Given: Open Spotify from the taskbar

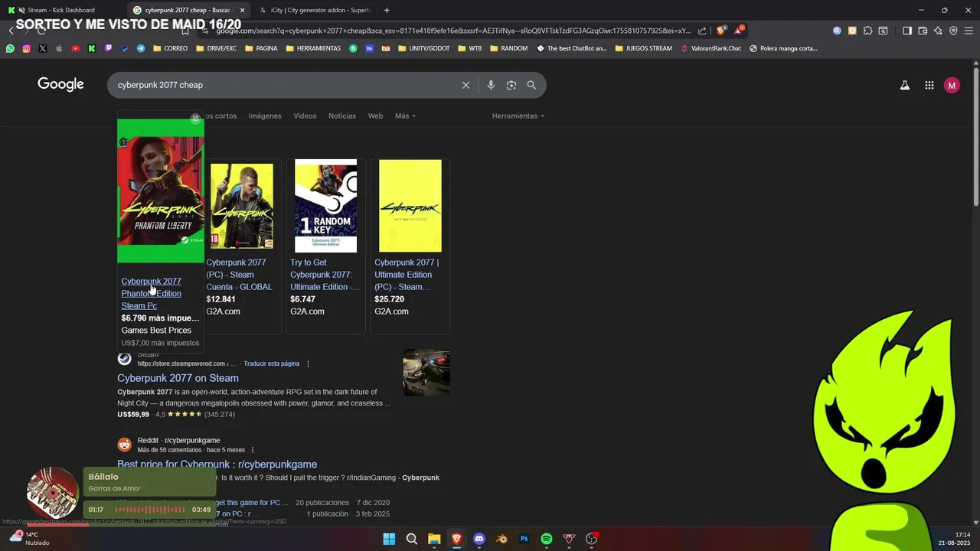Looking at the screenshot, I should pyautogui.click(x=547, y=539).
